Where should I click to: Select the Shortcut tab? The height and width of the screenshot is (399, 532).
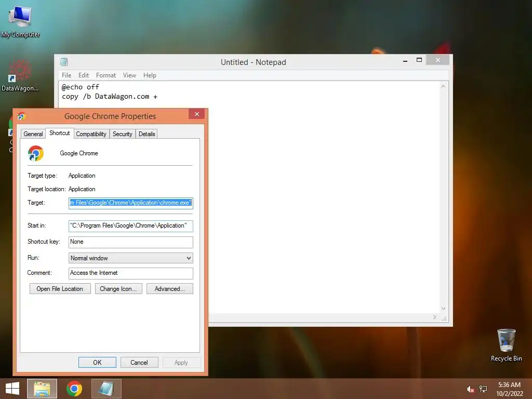point(59,133)
